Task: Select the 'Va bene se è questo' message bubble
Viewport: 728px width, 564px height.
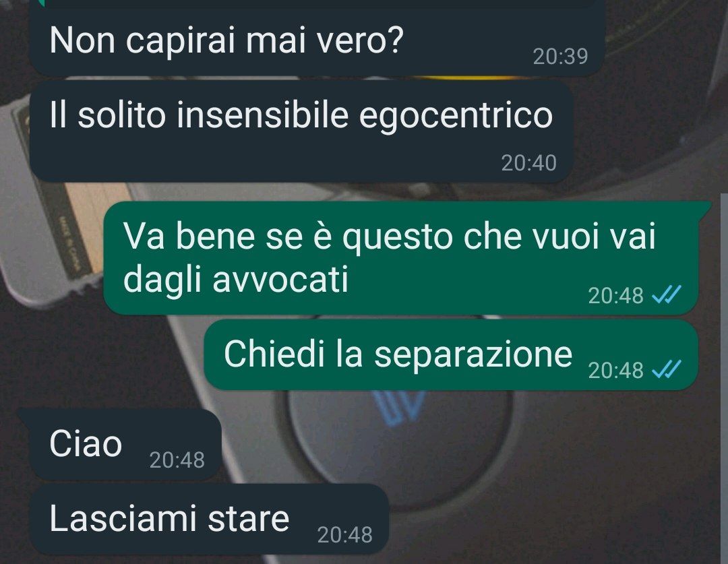Action: tap(401, 258)
